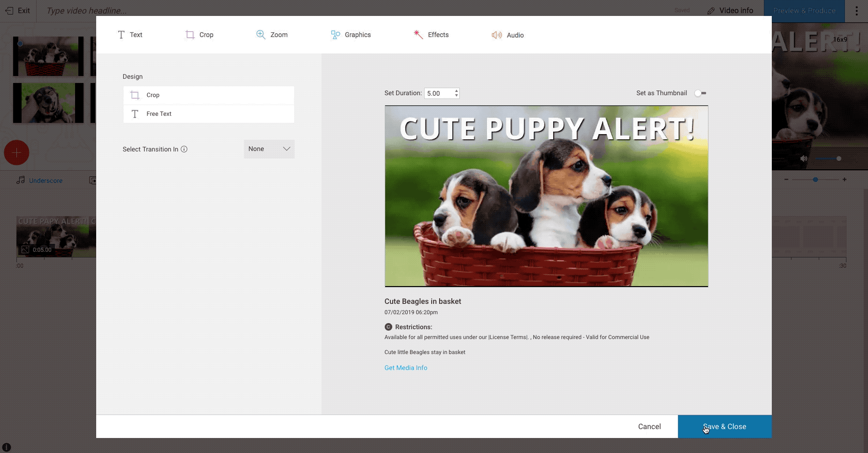
Task: Click the Text T icon in top bar
Action: tap(121, 35)
